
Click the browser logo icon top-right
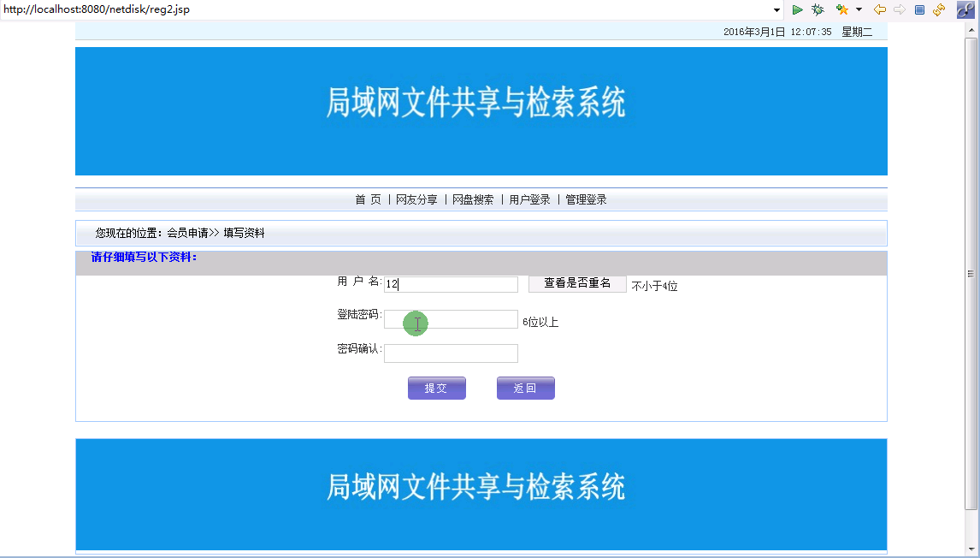coord(966,10)
